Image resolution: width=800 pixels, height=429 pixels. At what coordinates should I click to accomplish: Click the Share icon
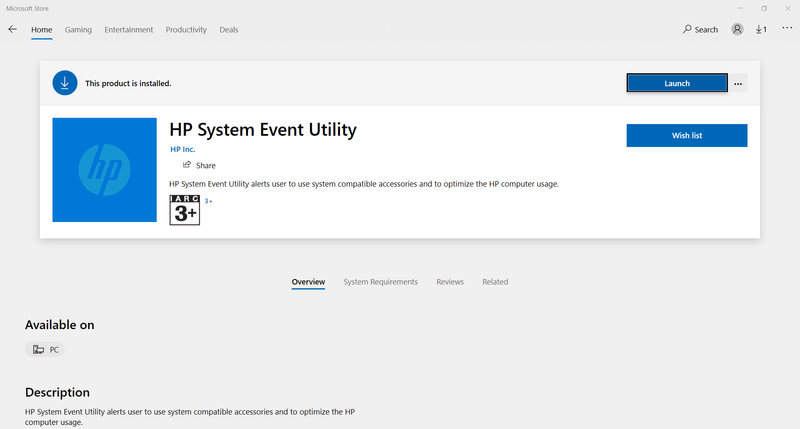click(187, 165)
